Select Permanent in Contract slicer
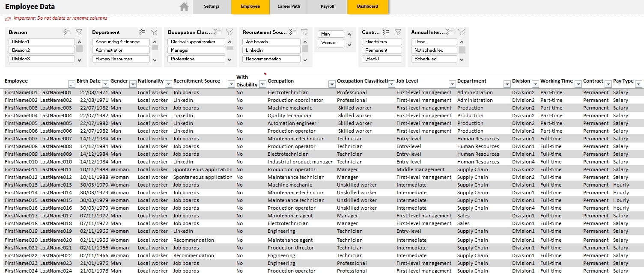This screenshot has width=644, height=273. coord(382,50)
